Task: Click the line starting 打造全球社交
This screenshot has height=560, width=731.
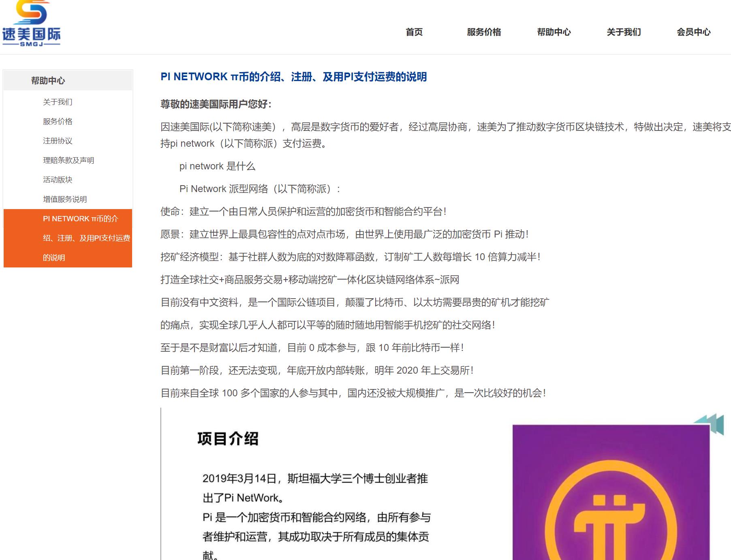Action: click(310, 280)
